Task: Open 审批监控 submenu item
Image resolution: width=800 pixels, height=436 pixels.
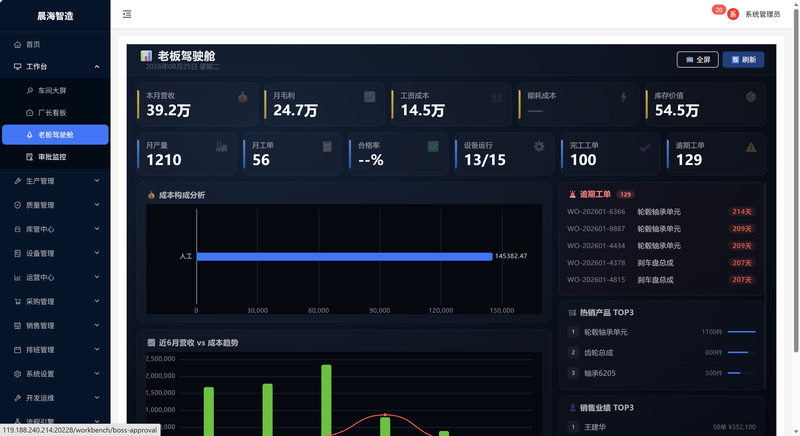Action: 55,157
